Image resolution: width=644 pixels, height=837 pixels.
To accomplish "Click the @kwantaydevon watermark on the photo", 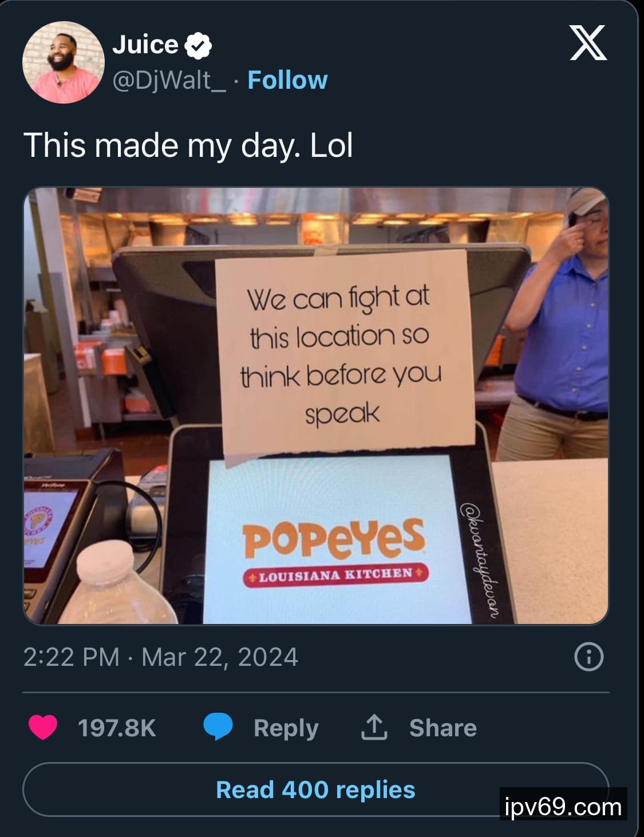I will [480, 560].
